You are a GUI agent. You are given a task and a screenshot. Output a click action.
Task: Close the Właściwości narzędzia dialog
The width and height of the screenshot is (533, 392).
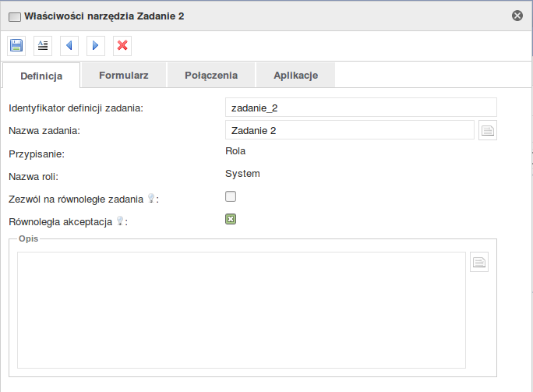[517, 16]
